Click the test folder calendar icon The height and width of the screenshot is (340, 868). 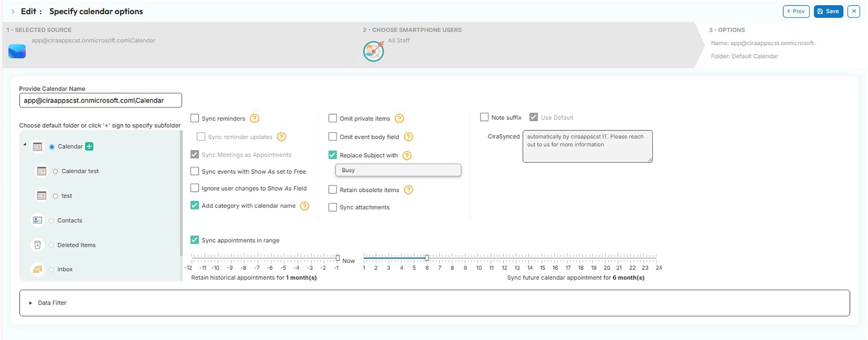[42, 196]
